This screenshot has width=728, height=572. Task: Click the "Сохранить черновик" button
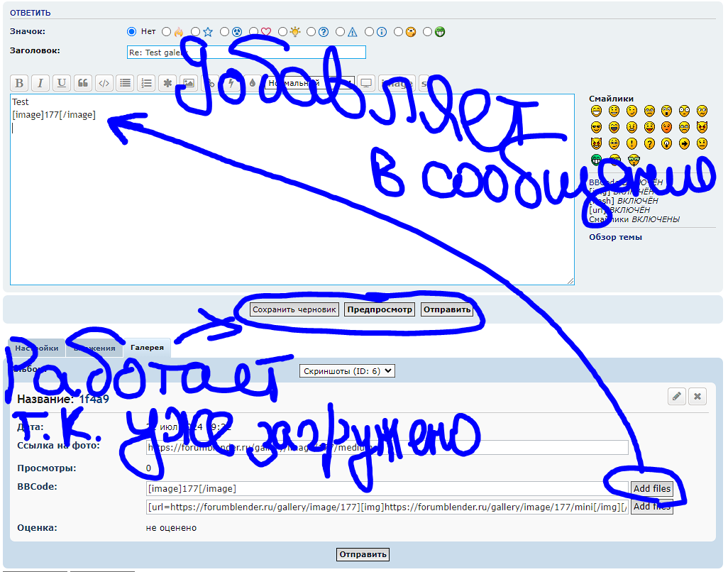[294, 309]
